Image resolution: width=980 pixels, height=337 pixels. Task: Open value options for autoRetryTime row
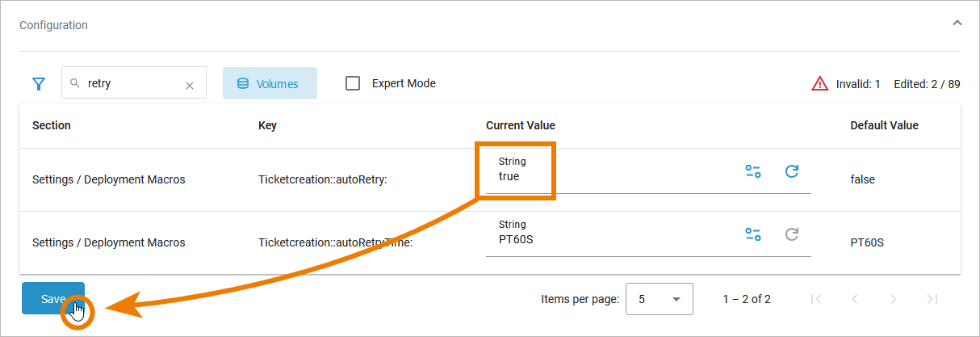752,234
